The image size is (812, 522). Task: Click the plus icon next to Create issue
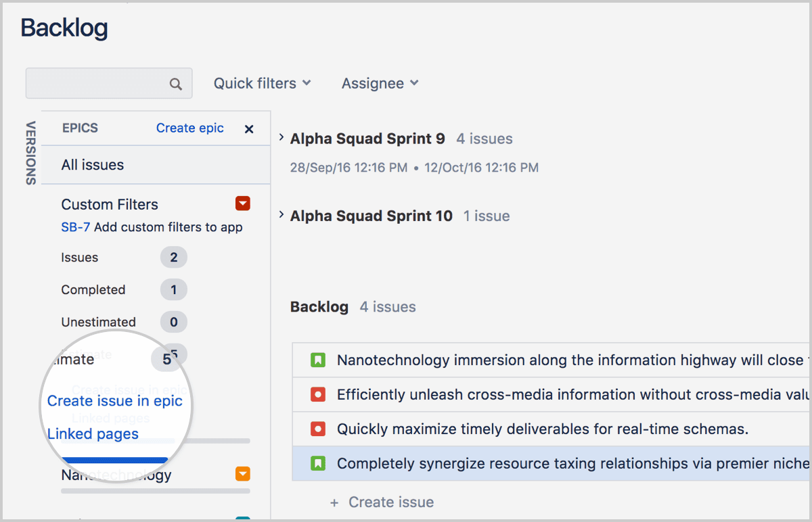click(x=334, y=502)
